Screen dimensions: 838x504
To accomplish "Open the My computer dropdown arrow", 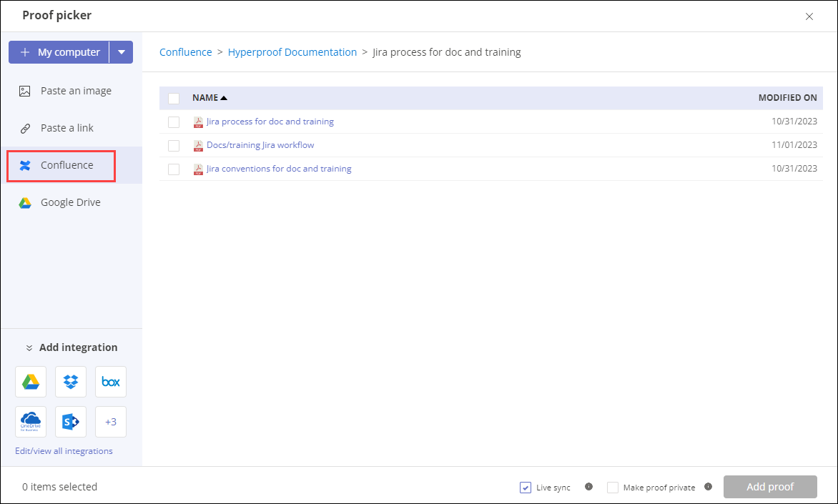I will pos(122,52).
